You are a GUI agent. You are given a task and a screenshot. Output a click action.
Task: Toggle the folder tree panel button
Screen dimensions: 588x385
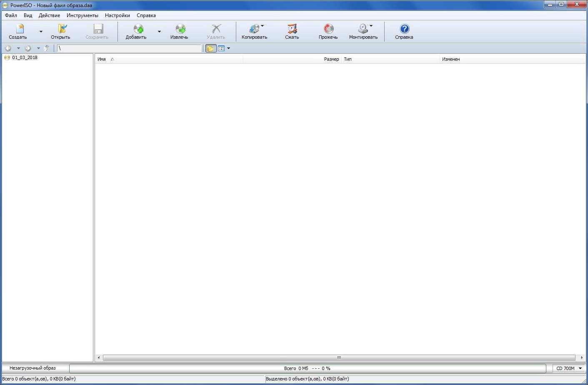coord(211,48)
